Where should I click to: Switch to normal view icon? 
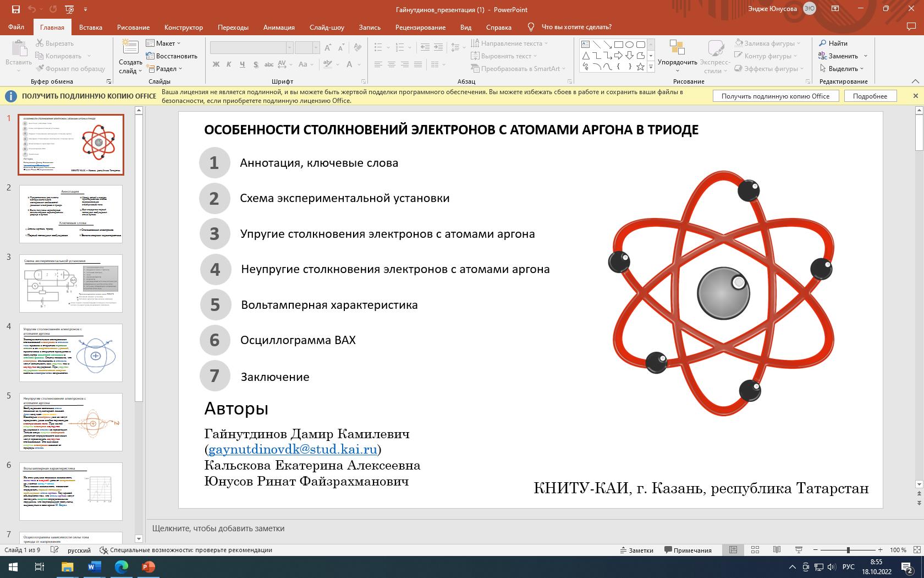pos(733,550)
